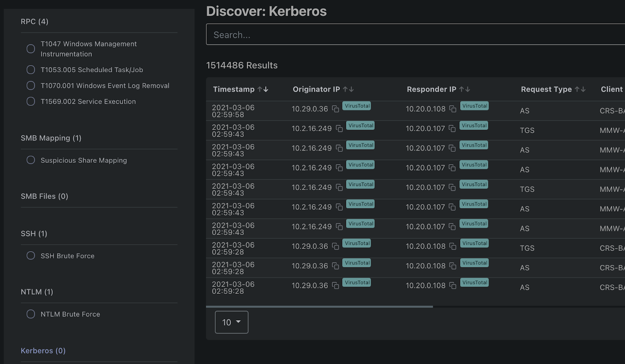The width and height of the screenshot is (625, 364).
Task: Open the SMB Mapping (1) category heading
Action: (x=51, y=138)
